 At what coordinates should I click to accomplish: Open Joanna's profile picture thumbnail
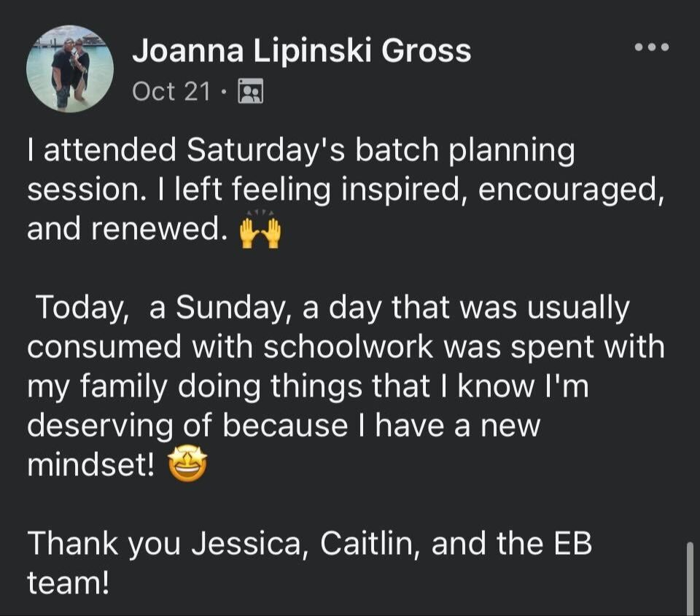[x=70, y=69]
